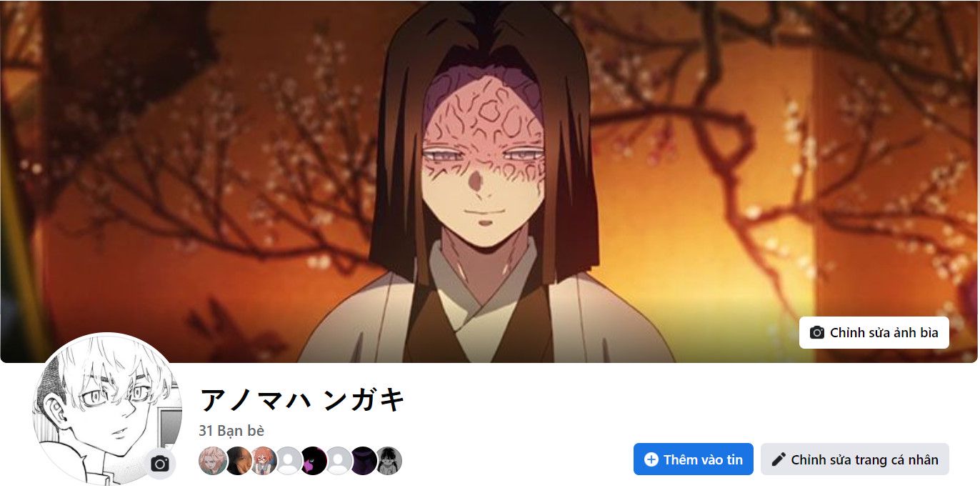Click the pencil icon in Chỉnh sửa trang cá nhân

tap(779, 459)
